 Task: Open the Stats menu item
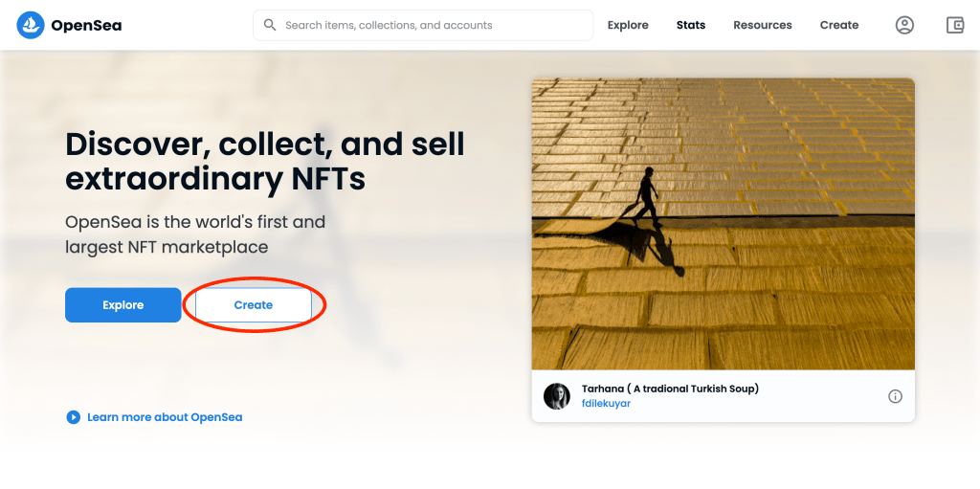pos(691,25)
